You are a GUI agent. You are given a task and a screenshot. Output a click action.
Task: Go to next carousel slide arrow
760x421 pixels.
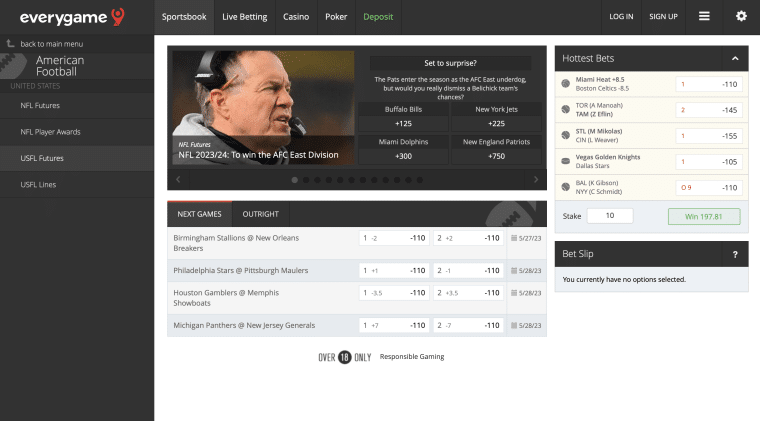(536, 180)
